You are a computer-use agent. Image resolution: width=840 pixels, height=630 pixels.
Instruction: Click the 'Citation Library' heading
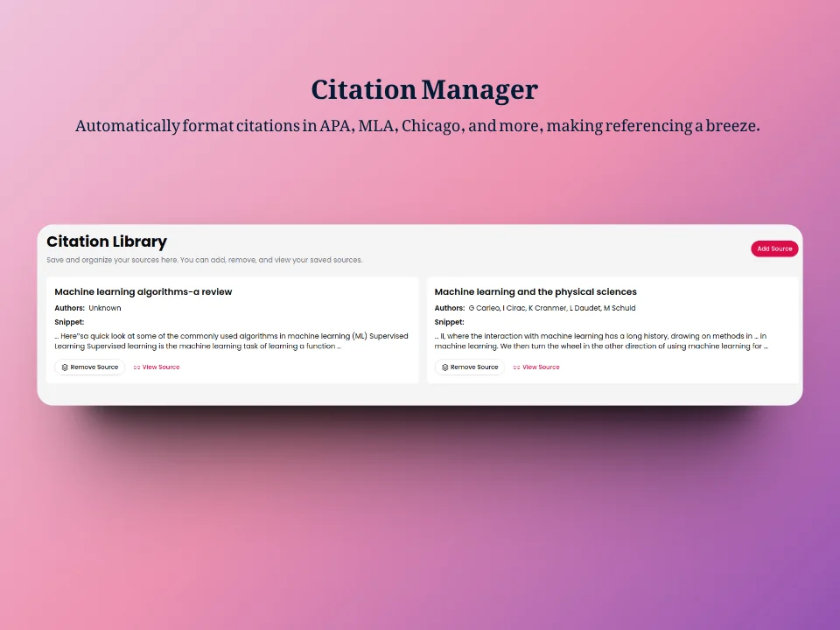tap(107, 241)
